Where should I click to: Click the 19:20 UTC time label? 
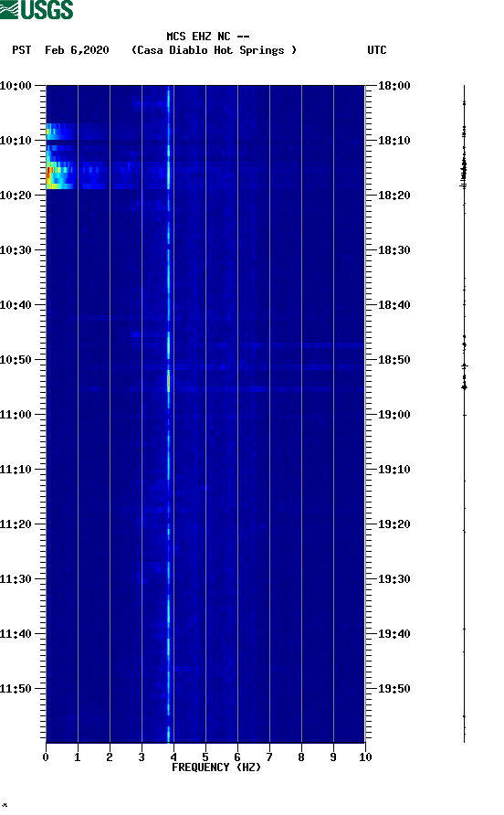(x=394, y=524)
